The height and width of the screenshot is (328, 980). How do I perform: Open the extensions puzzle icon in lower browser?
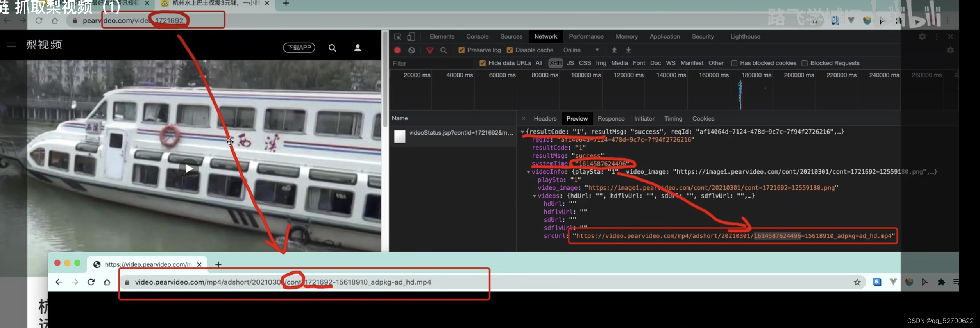tap(941, 282)
